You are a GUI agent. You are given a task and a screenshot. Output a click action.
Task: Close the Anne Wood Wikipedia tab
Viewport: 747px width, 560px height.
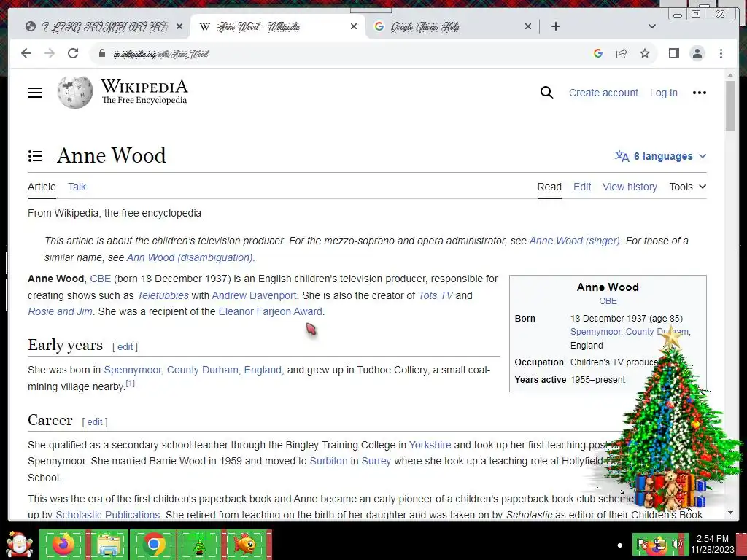point(354,26)
